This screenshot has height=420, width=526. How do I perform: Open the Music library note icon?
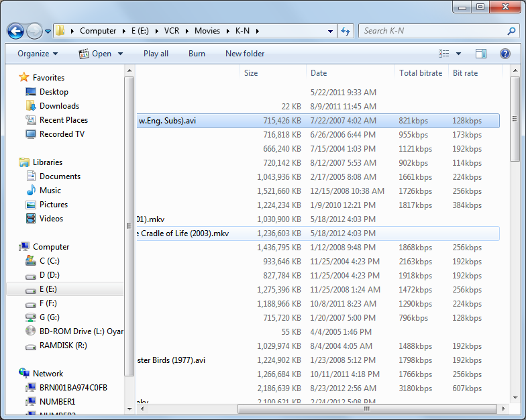[31, 191]
